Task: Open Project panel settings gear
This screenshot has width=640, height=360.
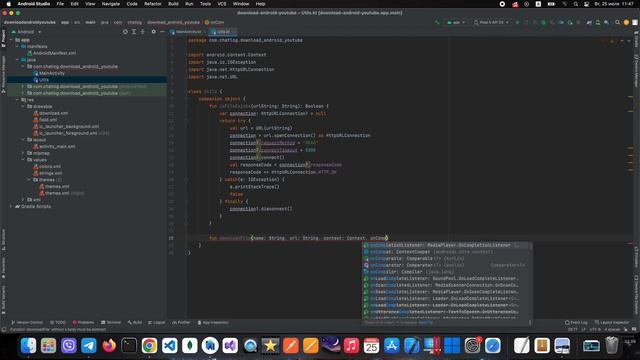Action: [x=153, y=32]
